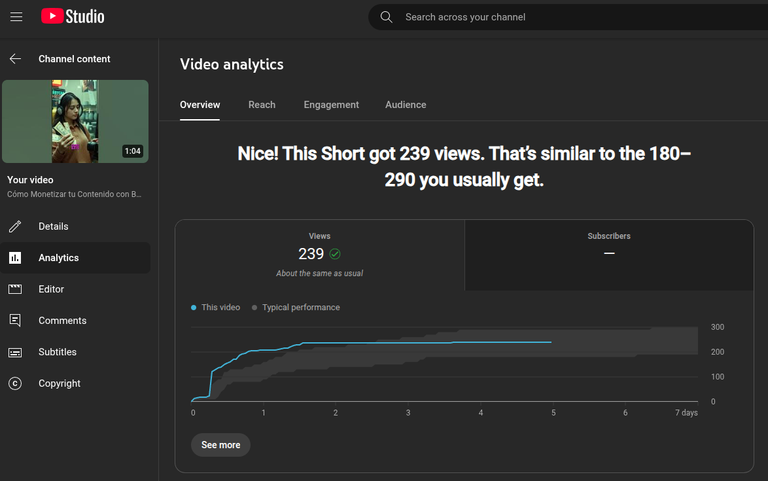Open the Audience tab
The height and width of the screenshot is (481, 768).
(406, 105)
